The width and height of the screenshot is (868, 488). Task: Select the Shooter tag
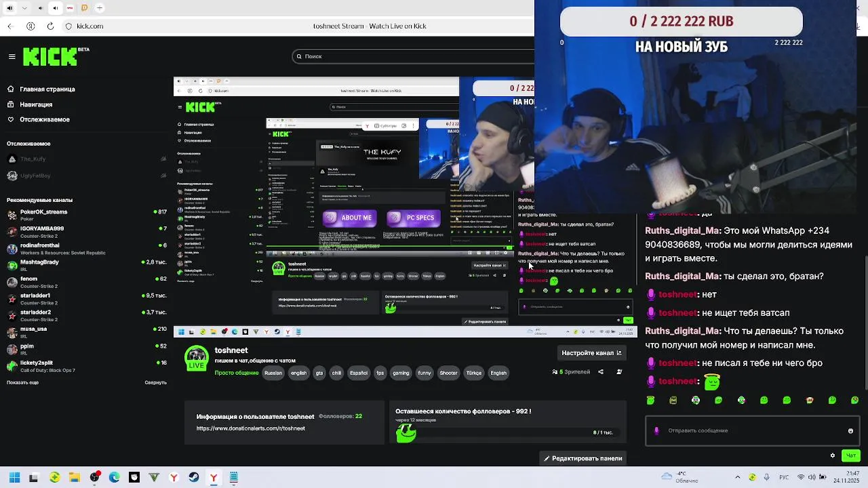[448, 373]
